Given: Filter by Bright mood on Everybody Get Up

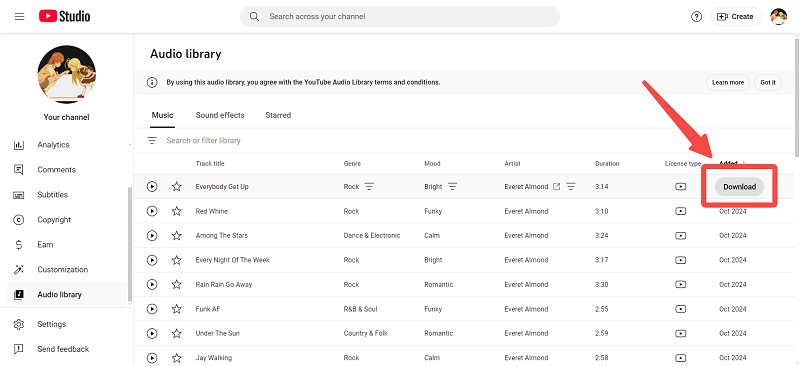Looking at the screenshot, I should click(452, 187).
